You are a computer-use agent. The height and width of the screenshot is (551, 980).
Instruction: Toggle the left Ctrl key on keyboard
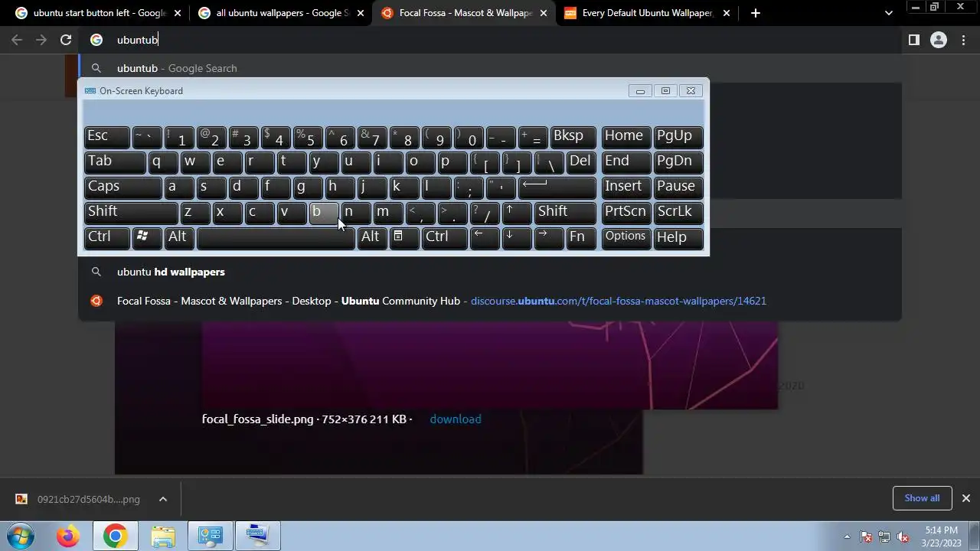tap(106, 237)
